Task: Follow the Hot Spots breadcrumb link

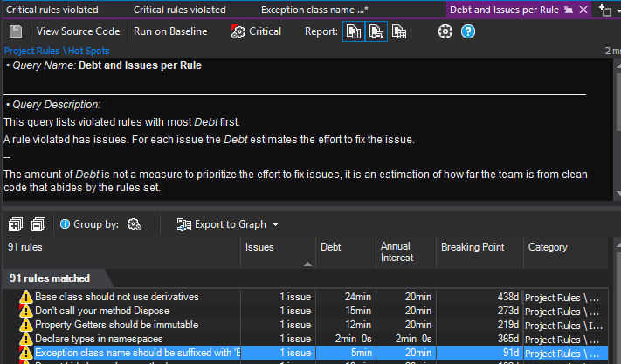Action: (89, 51)
